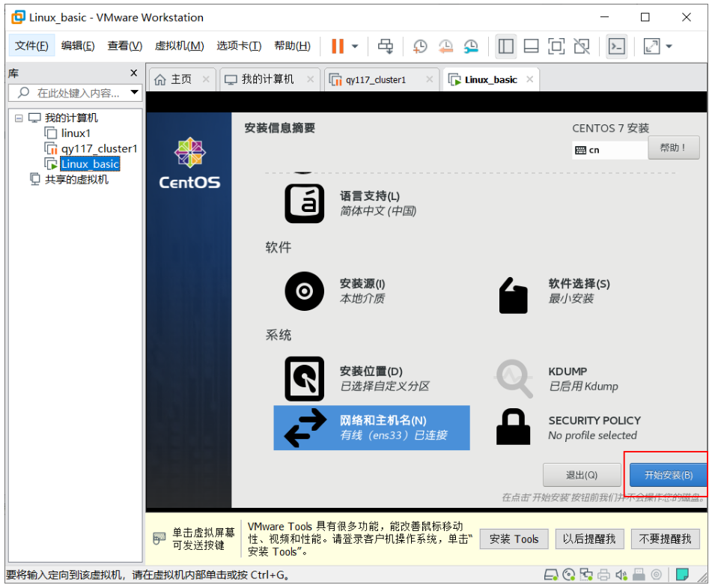Screen dimensions: 715x588
Task: Click the 以后提醒我 button
Action: (589, 539)
